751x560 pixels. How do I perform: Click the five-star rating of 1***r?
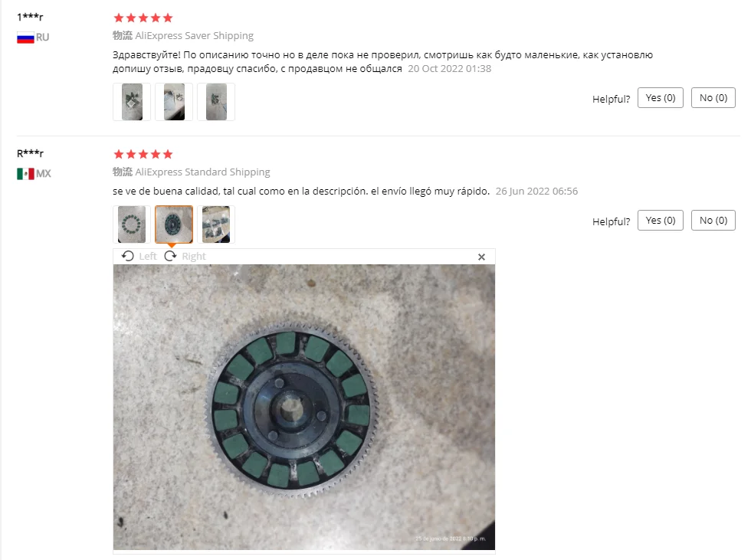(143, 18)
